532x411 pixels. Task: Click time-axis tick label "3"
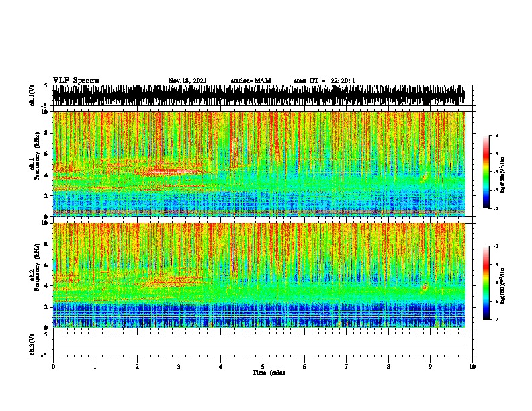(x=179, y=366)
